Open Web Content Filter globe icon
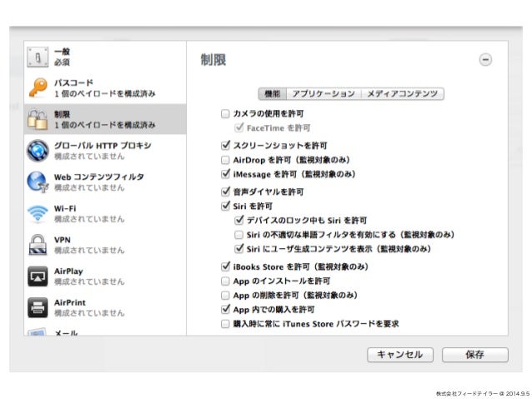 click(x=38, y=182)
